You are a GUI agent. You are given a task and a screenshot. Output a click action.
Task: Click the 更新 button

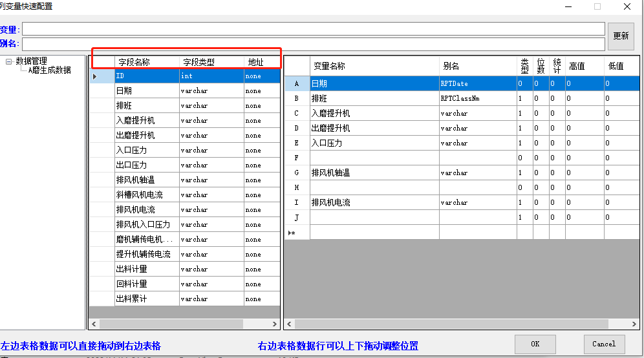click(620, 36)
